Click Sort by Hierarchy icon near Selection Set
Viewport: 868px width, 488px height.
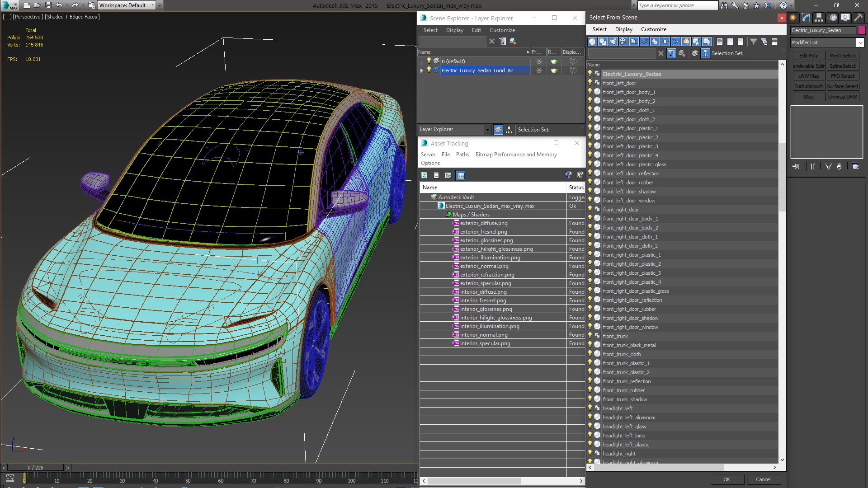[x=705, y=53]
